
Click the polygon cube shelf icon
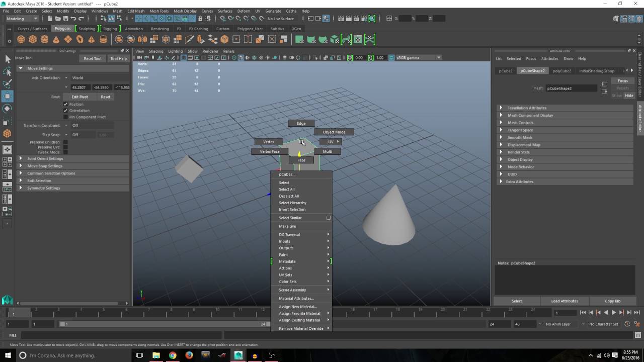[x=33, y=39]
